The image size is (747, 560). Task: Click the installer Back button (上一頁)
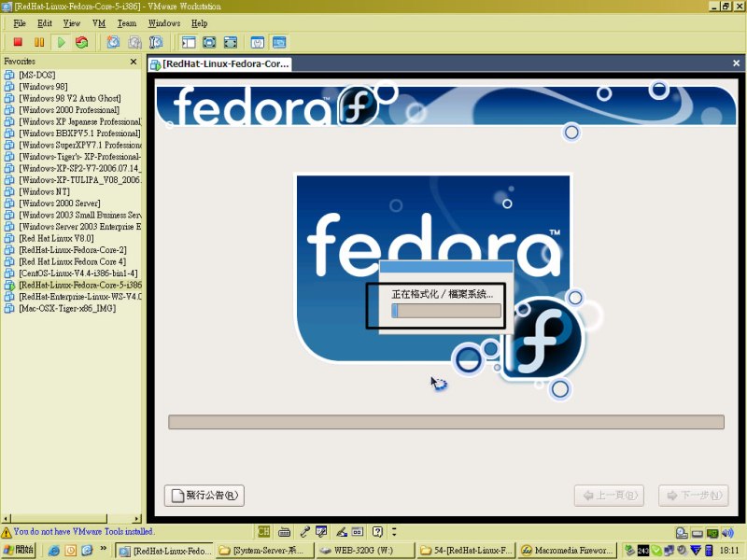pyautogui.click(x=610, y=496)
